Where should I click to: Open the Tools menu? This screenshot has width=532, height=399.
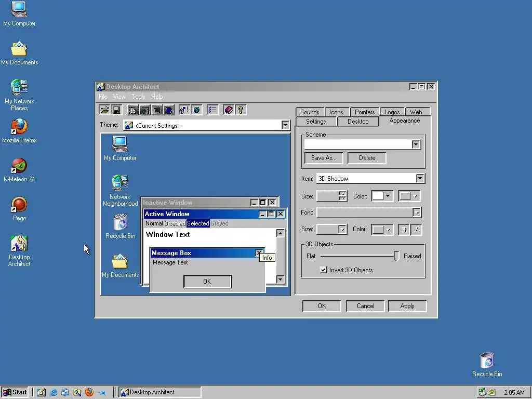138,97
